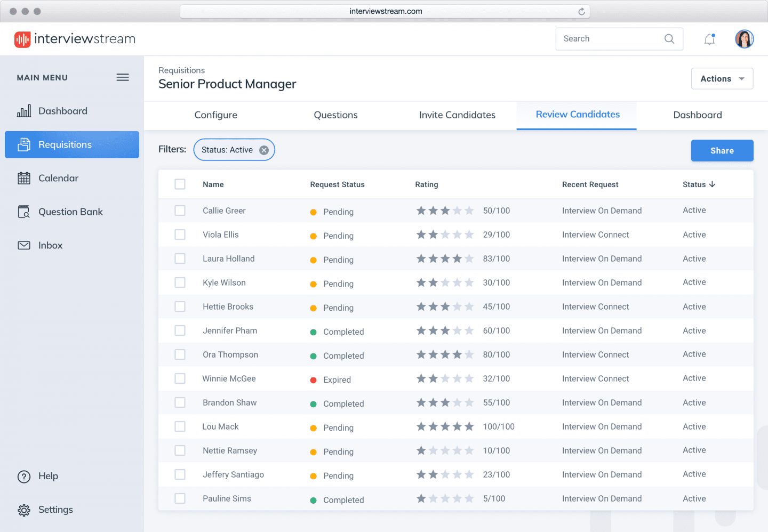Select the Dashboard icon in main menu
This screenshot has width=768, height=532.
tap(24, 111)
